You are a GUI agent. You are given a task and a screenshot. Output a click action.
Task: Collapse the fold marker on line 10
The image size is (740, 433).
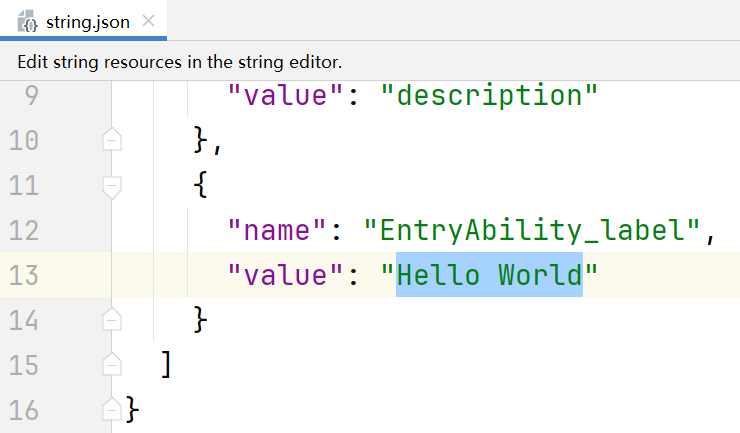[x=112, y=140]
